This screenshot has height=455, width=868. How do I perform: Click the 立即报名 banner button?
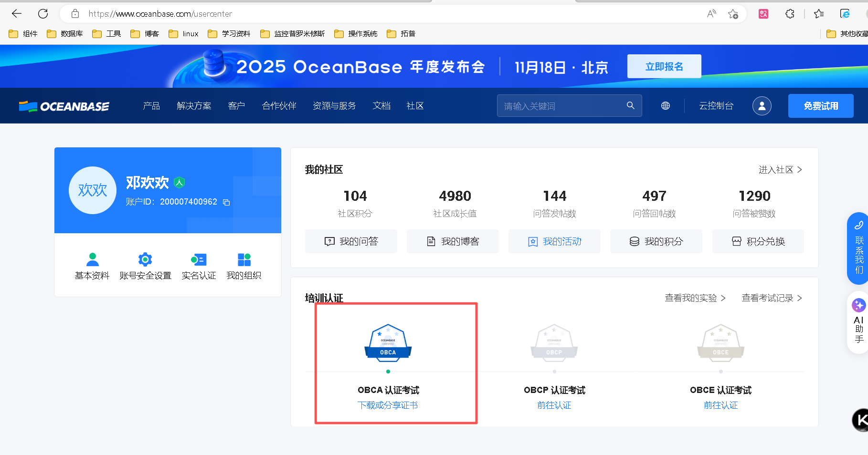point(664,66)
